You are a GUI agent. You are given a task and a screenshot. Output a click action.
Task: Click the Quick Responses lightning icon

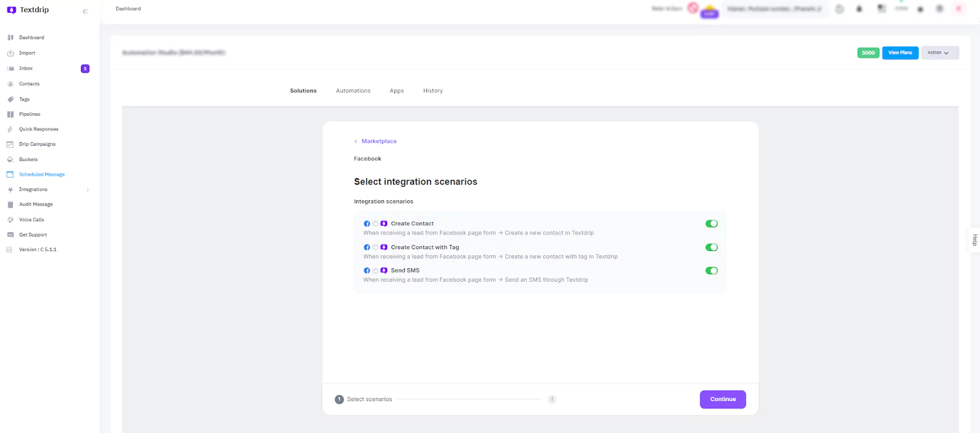click(x=10, y=129)
